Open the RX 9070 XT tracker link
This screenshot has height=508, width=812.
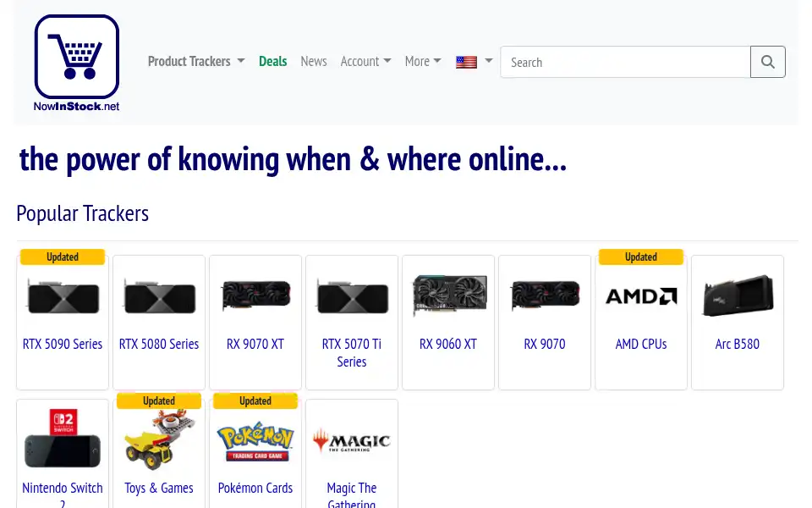[255, 345]
